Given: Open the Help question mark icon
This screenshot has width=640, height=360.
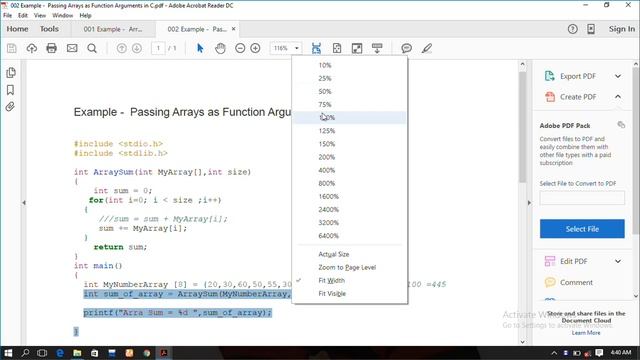Looking at the screenshot, I should pyautogui.click(x=573, y=29).
